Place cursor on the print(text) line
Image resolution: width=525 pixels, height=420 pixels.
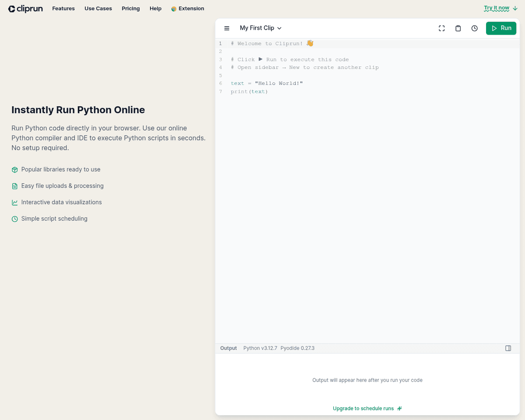coord(249,91)
